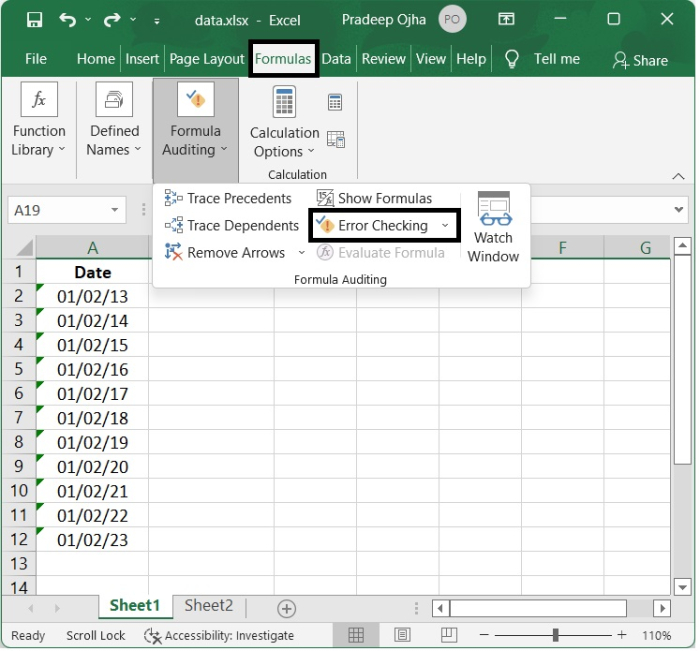The image size is (700, 651).
Task: Toggle Show Formulas
Action: (x=374, y=198)
